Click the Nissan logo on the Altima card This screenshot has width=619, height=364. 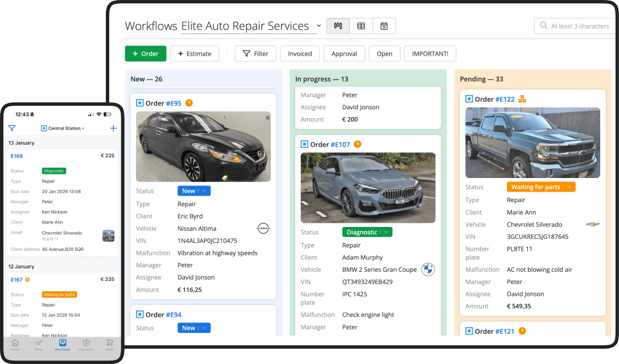[x=263, y=228]
